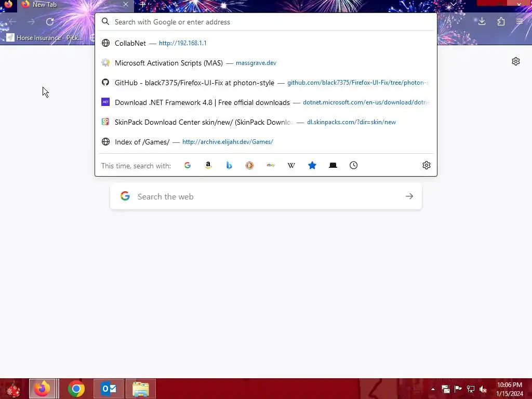Open the clock and date flyout
Image resolution: width=532 pixels, height=399 pixels.
pos(510,389)
